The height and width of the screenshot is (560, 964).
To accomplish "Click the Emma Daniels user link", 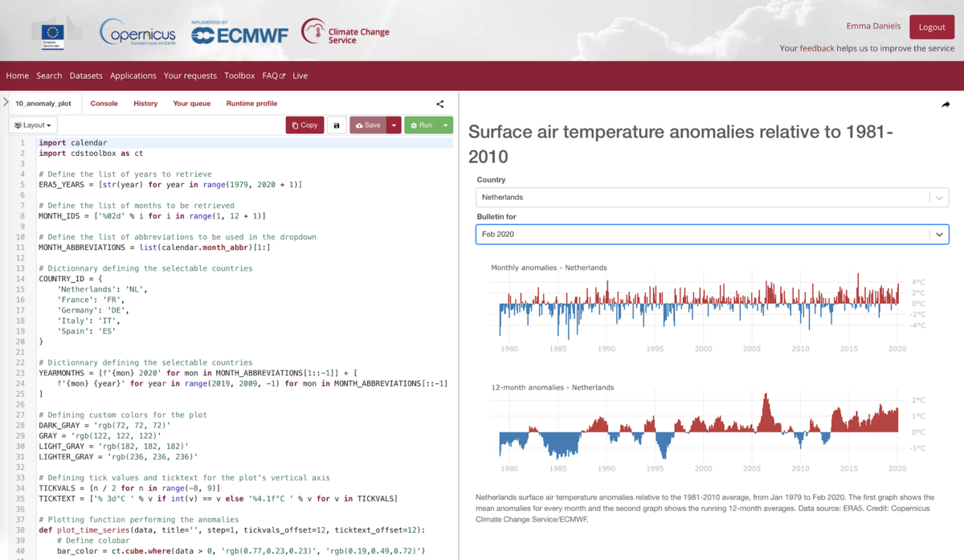I will [873, 27].
